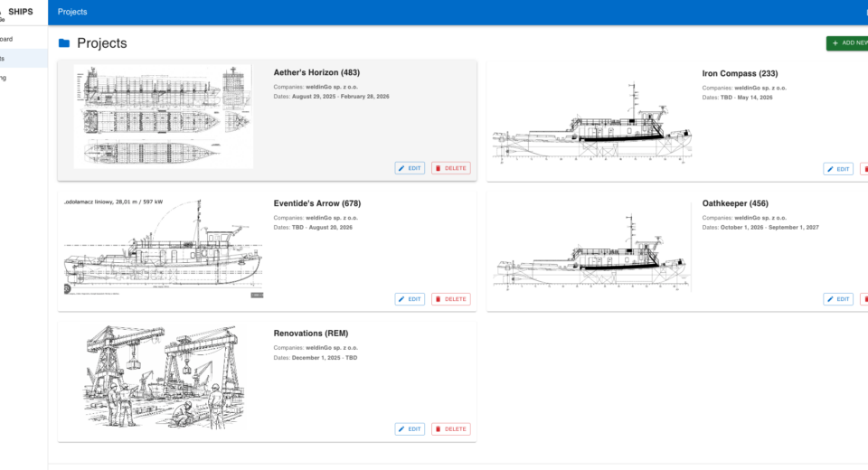Open the Aether's Horizon ship blueprint thumbnail
868x470 pixels.
coord(164,117)
